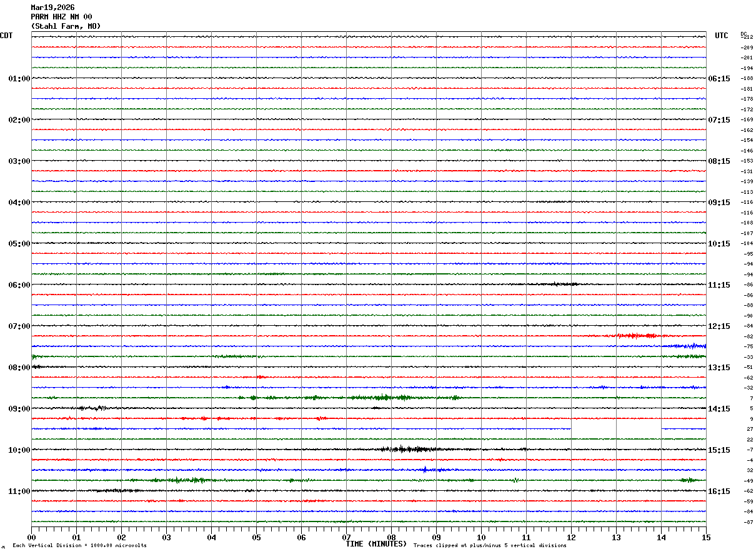
Task: Click the 13:15 UTC time label
Action: pos(719,368)
